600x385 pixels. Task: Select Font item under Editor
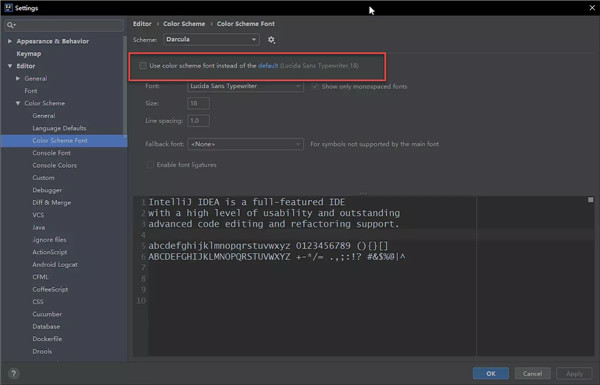[31, 91]
